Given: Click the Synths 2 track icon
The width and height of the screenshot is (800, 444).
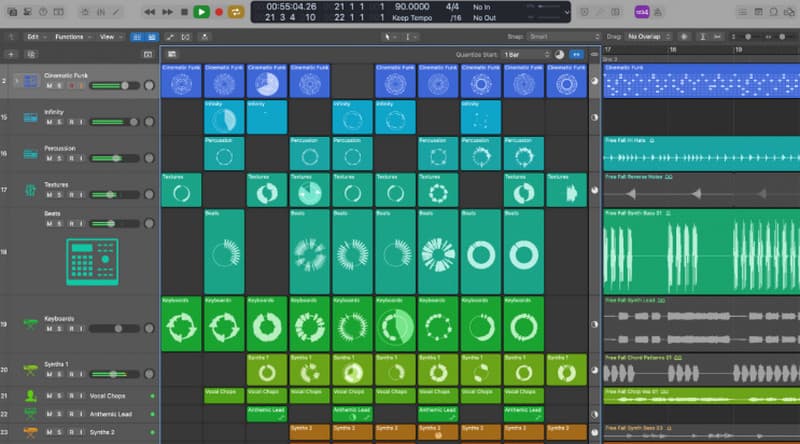Looking at the screenshot, I should [x=31, y=432].
